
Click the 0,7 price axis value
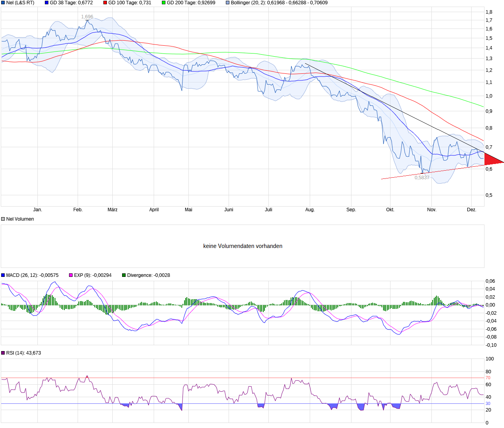[x=489, y=147]
